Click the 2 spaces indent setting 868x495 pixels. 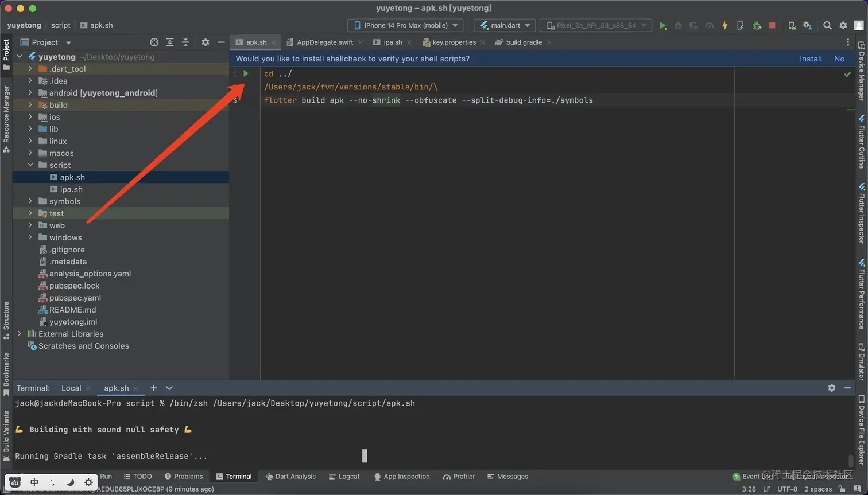818,489
